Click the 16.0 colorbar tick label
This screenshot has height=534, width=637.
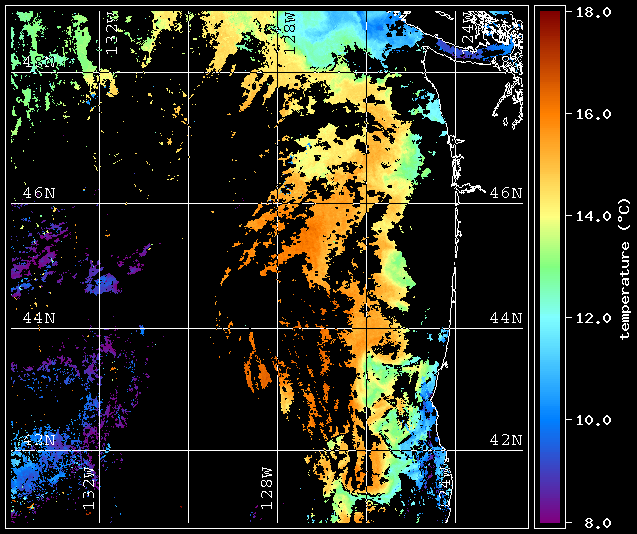point(594,114)
